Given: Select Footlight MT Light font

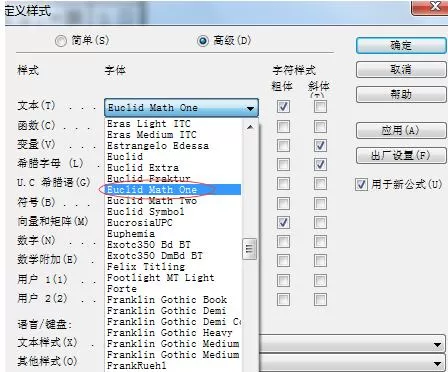Looking at the screenshot, I should [x=173, y=278].
